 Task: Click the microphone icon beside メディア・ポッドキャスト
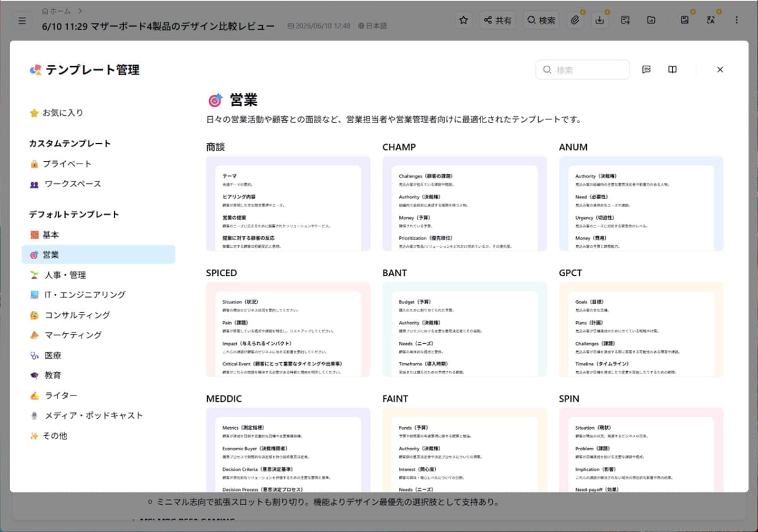(34, 415)
